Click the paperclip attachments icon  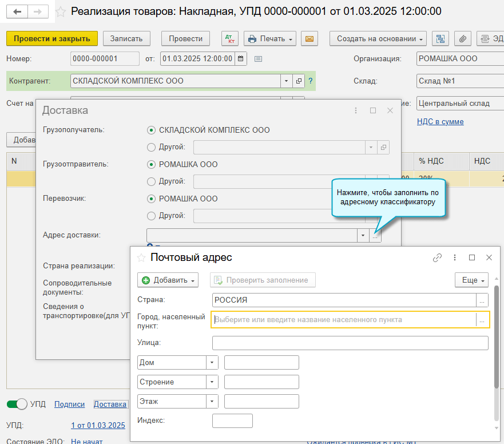tap(463, 39)
